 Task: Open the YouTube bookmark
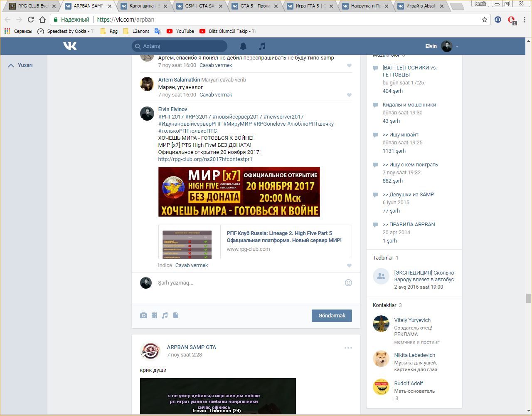click(180, 31)
